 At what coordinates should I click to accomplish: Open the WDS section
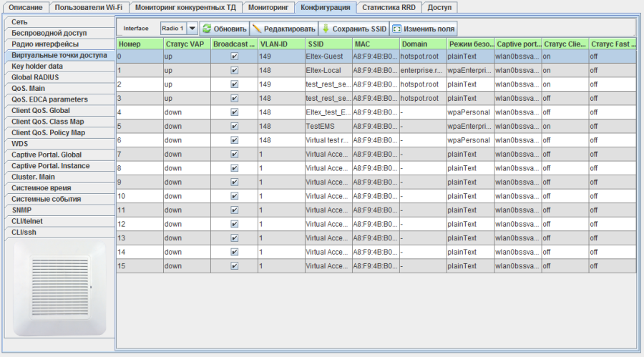click(x=60, y=144)
